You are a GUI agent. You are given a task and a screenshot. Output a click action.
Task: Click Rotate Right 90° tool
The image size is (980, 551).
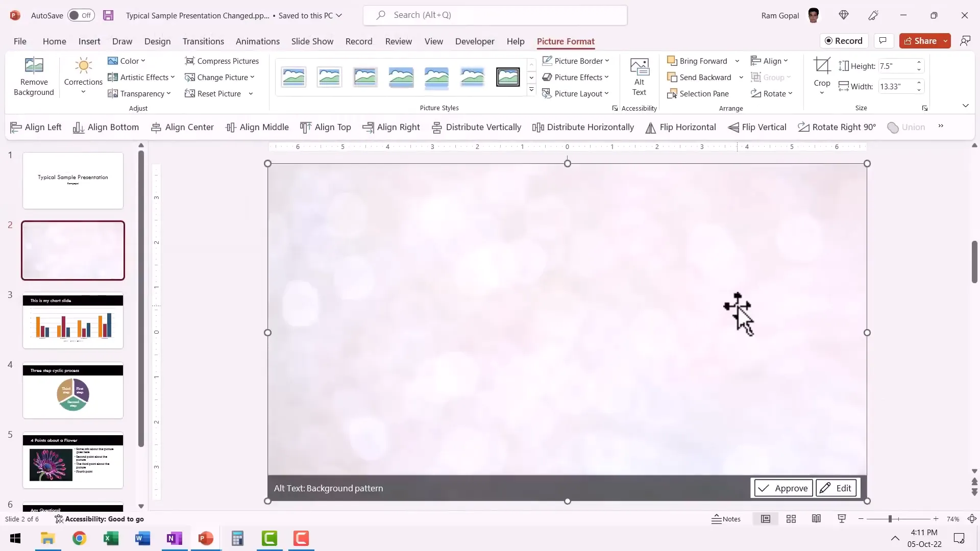837,128
